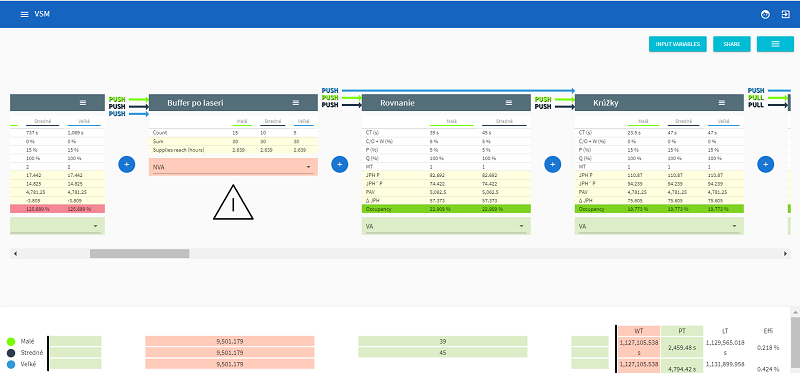Open the hamburger menu next to VSM
This screenshot has width=800, height=373.
(x=24, y=14)
